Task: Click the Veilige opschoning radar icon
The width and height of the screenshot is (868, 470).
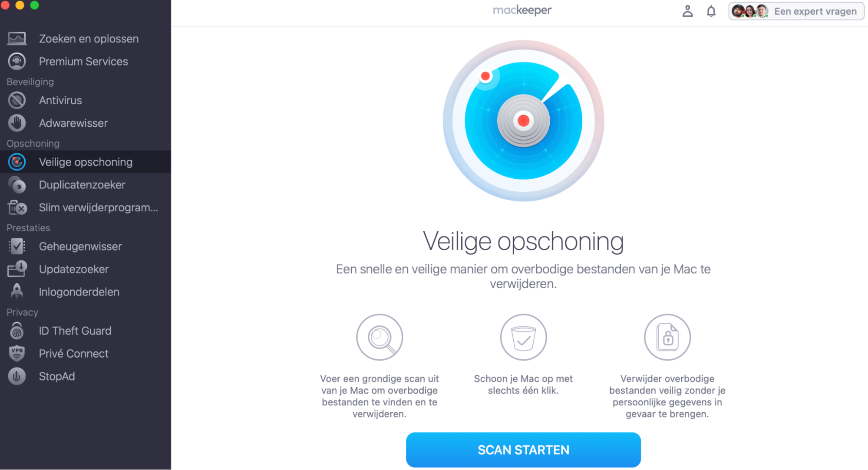Action: tap(17, 162)
